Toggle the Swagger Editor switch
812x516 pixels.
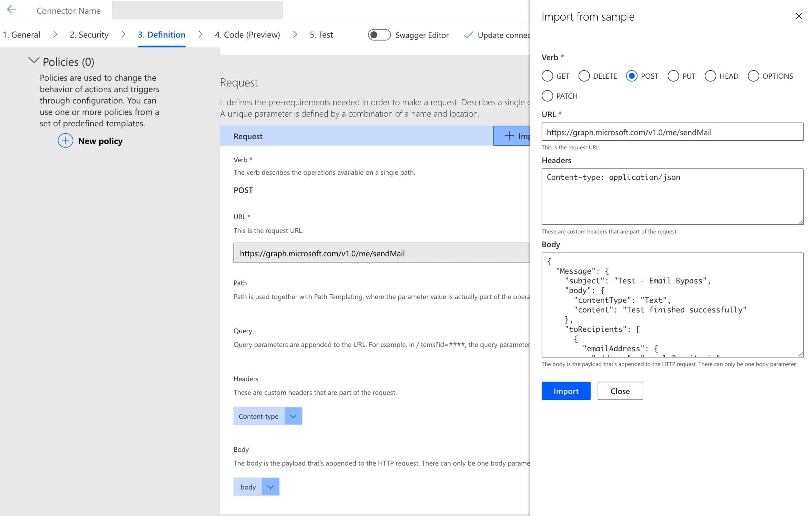[379, 35]
